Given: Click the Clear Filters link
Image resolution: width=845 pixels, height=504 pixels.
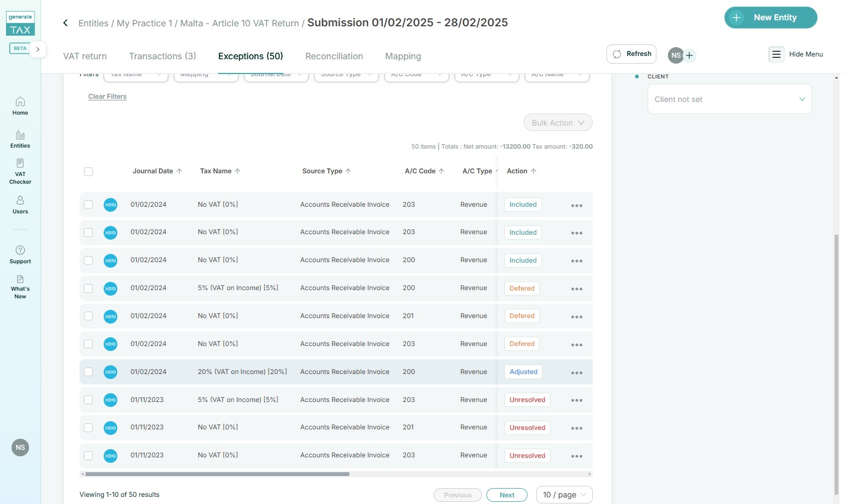Looking at the screenshot, I should pos(107,97).
